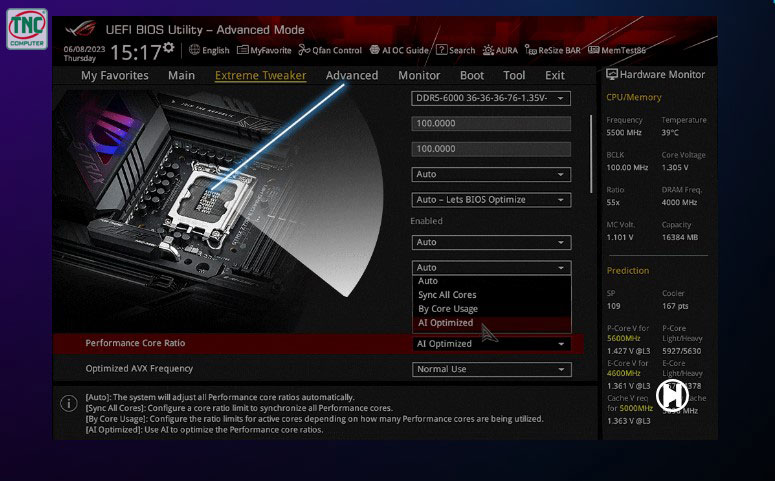Collapse the open Auto dropdown header
Image resolution: width=775 pixels, height=481 pixels.
491,267
